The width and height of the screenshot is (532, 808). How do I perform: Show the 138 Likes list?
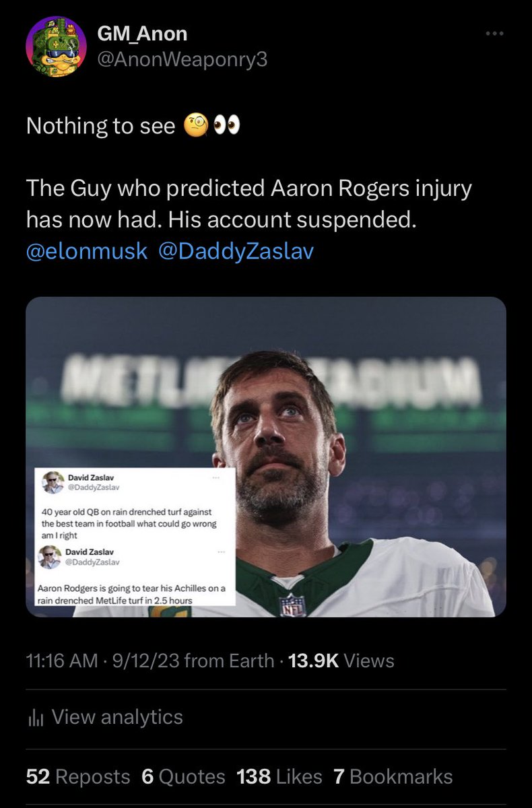click(x=279, y=776)
